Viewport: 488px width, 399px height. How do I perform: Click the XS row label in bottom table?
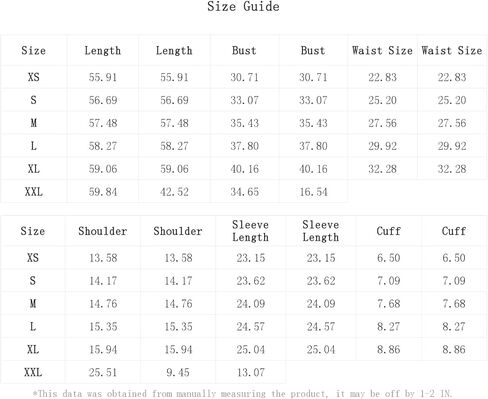[33, 257]
